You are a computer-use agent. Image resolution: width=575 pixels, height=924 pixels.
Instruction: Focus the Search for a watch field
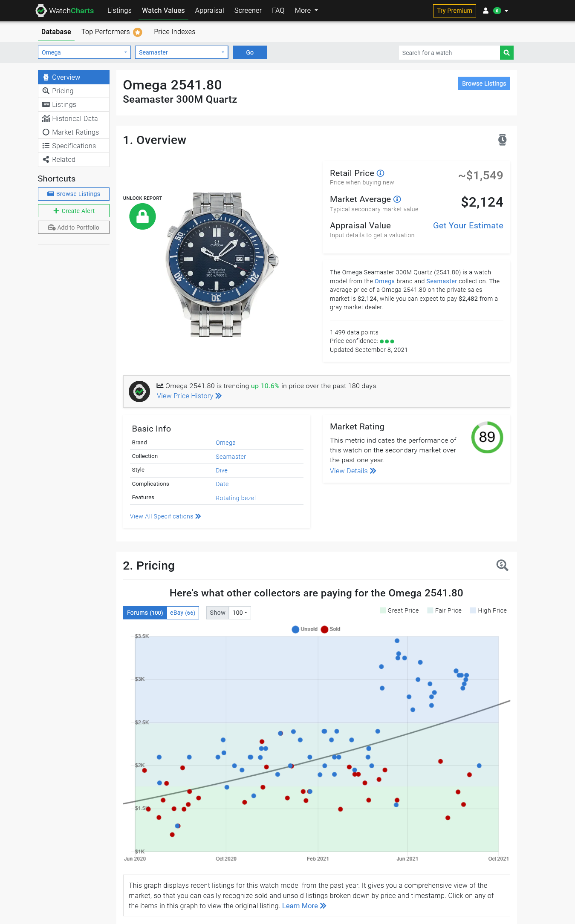point(449,53)
